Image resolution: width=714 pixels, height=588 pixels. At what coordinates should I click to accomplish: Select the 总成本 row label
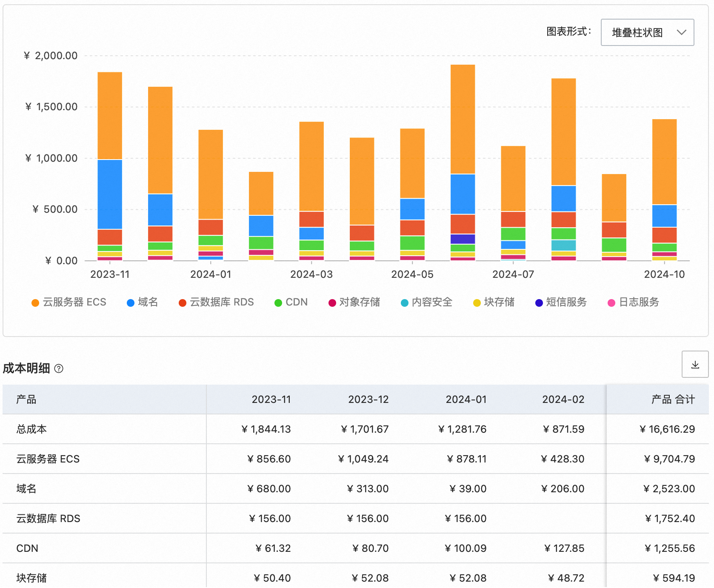[31, 429]
